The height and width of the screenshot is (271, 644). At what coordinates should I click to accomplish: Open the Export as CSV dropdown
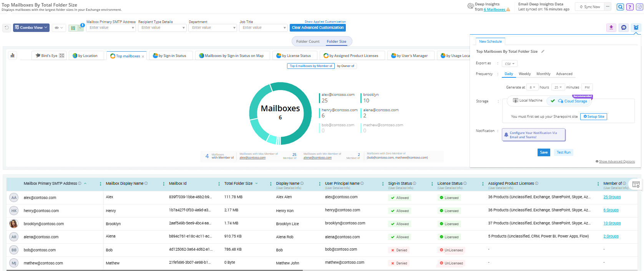click(510, 64)
